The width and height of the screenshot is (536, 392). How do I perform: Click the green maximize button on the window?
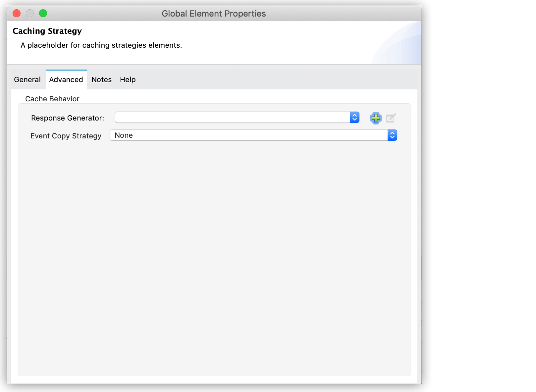[x=43, y=13]
